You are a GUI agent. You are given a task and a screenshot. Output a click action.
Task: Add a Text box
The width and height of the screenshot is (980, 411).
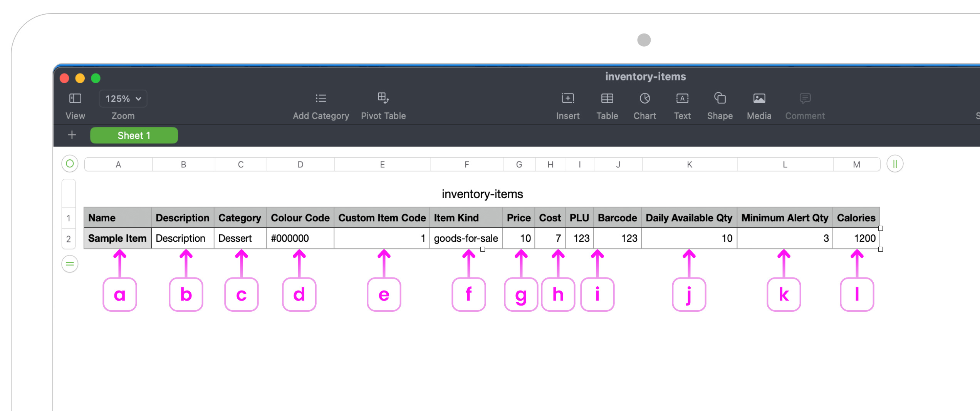pyautogui.click(x=682, y=99)
